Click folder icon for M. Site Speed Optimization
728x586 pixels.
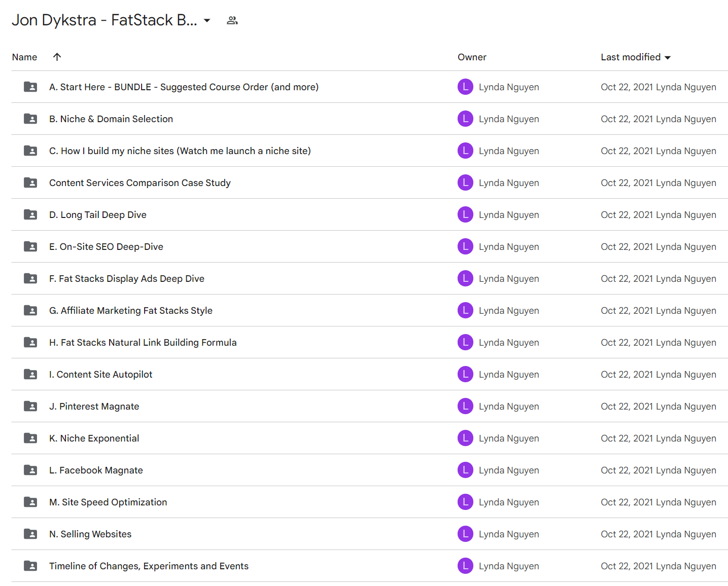(30, 502)
